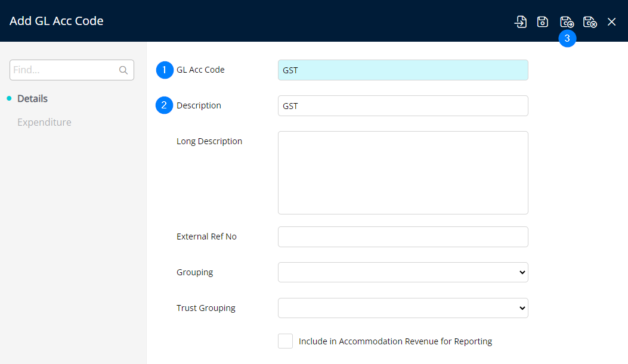
Task: Click the Save floppy disk icon
Action: (x=543, y=22)
